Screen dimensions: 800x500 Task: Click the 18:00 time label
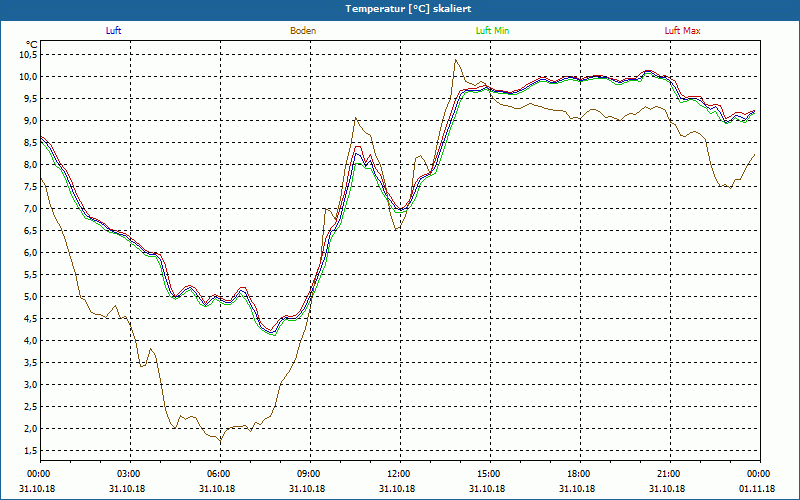click(x=579, y=474)
